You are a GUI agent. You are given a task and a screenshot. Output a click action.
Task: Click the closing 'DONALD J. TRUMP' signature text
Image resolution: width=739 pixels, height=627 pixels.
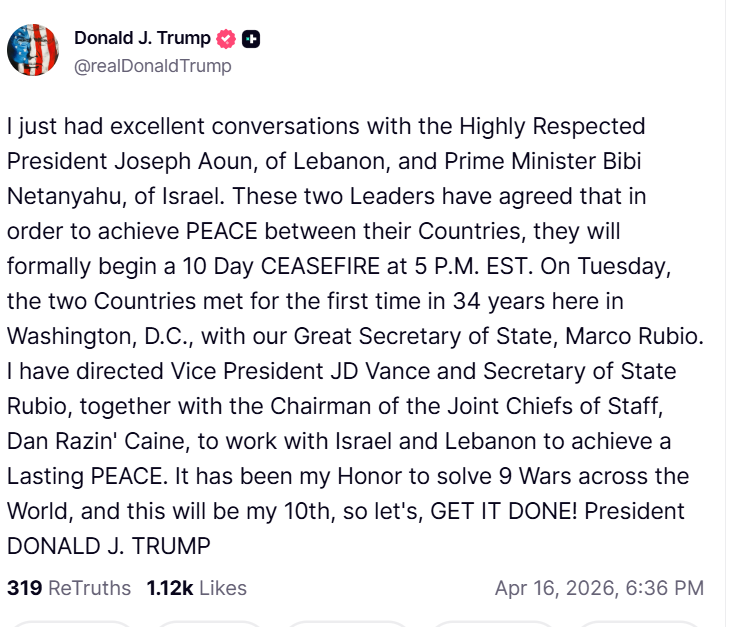click(108, 546)
